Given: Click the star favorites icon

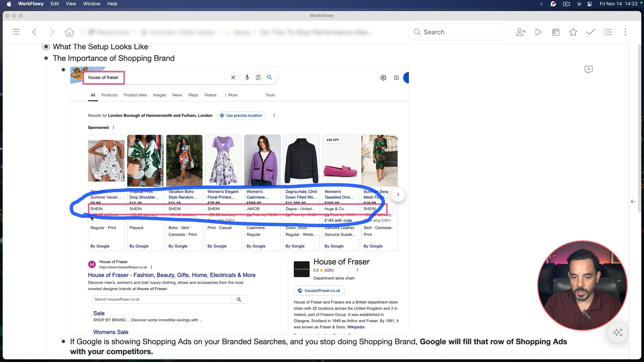Looking at the screenshot, I should (573, 32).
